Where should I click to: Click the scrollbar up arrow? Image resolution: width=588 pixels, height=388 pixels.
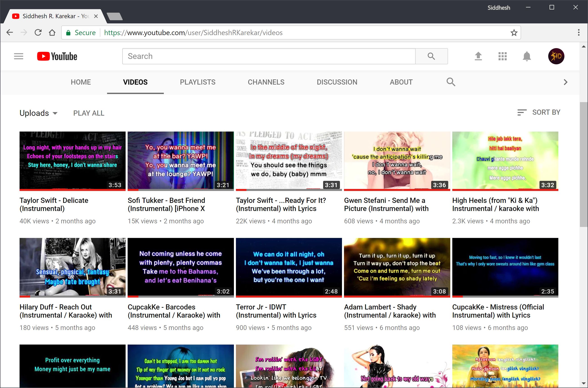click(x=584, y=46)
